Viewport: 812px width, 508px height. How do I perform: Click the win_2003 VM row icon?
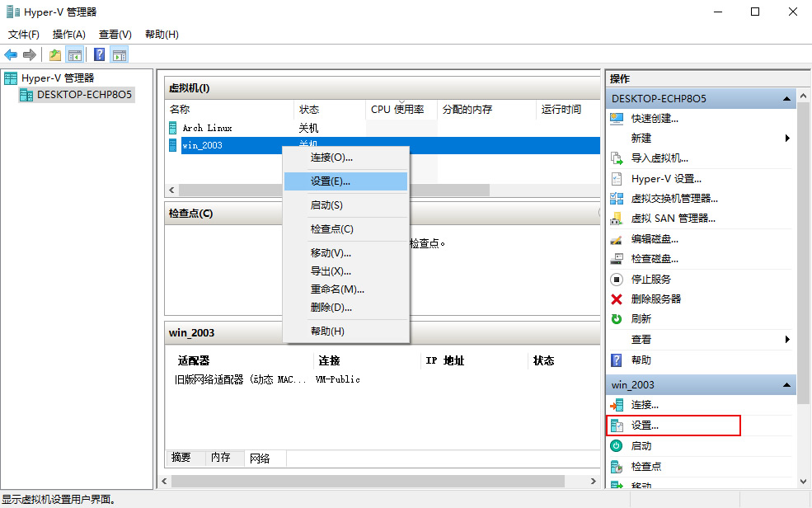pyautogui.click(x=173, y=145)
